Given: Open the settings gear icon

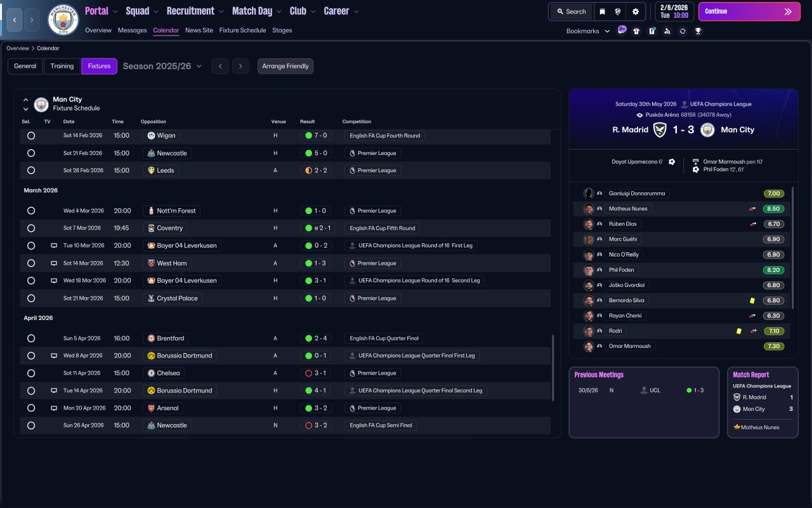Looking at the screenshot, I should (635, 11).
